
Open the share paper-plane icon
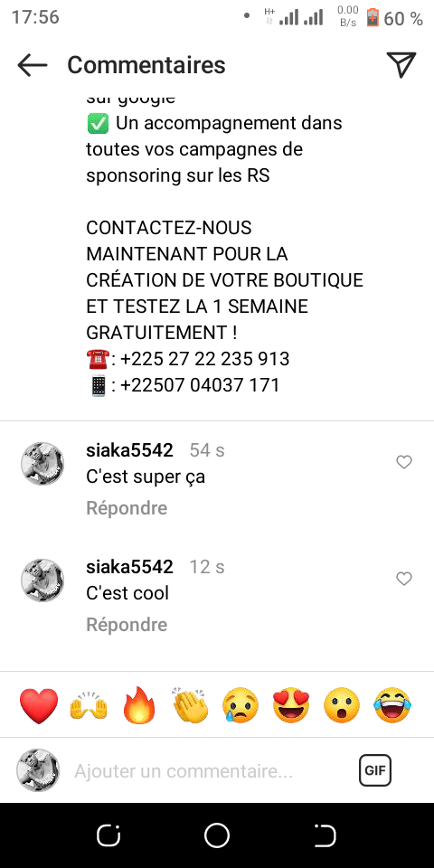tap(401, 65)
